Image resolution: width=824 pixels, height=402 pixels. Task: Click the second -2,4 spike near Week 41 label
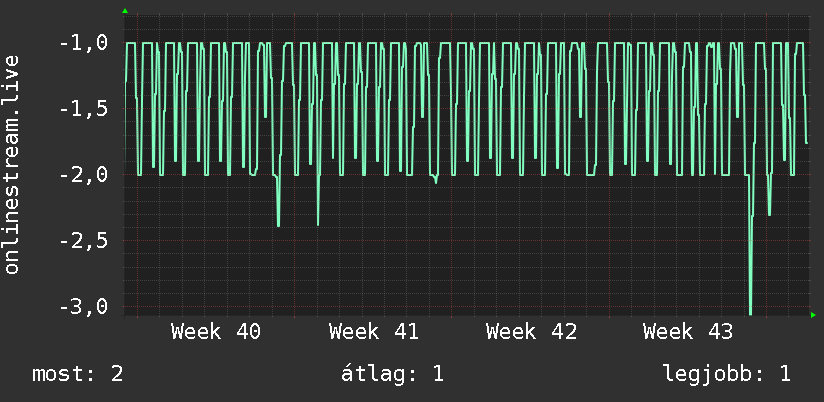(318, 222)
